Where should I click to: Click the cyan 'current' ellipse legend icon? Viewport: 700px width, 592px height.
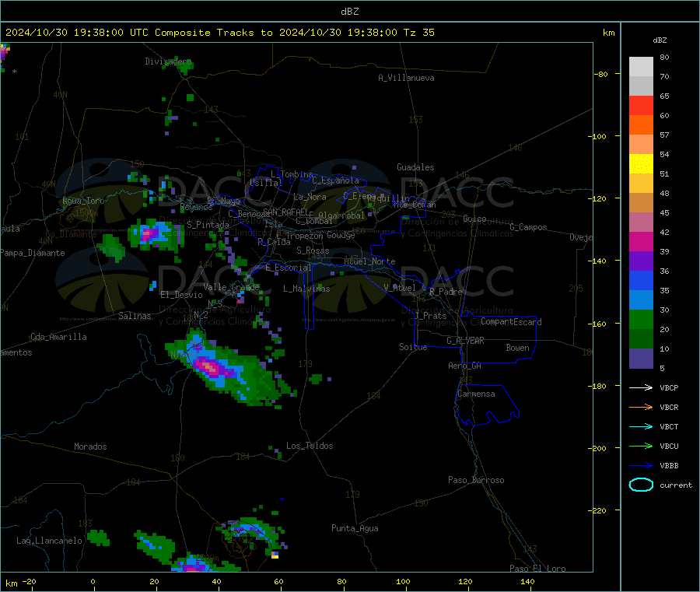pyautogui.click(x=641, y=485)
